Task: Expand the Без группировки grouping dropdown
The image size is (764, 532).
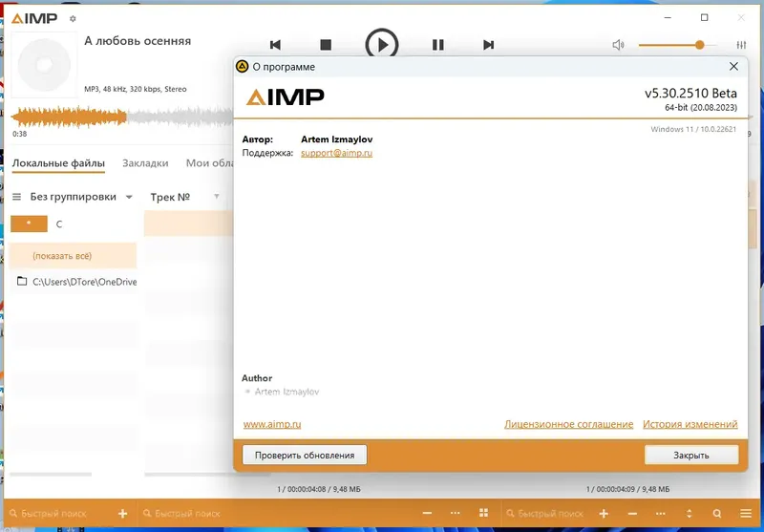Action: coord(129,197)
